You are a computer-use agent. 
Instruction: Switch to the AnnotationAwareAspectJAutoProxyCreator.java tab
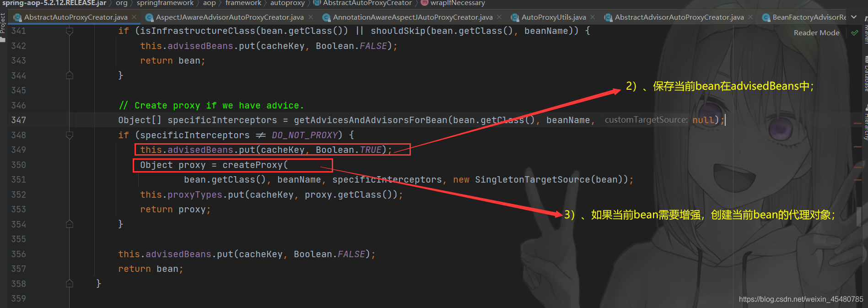click(413, 17)
